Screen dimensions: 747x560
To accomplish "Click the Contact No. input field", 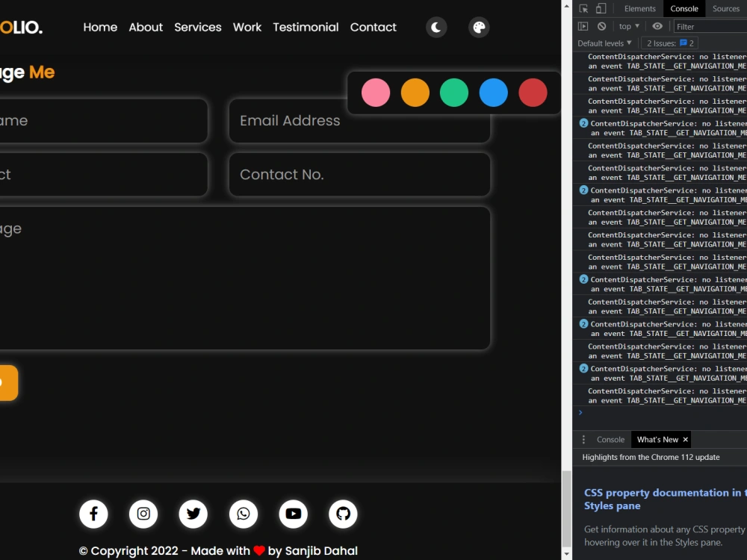I will (x=360, y=174).
